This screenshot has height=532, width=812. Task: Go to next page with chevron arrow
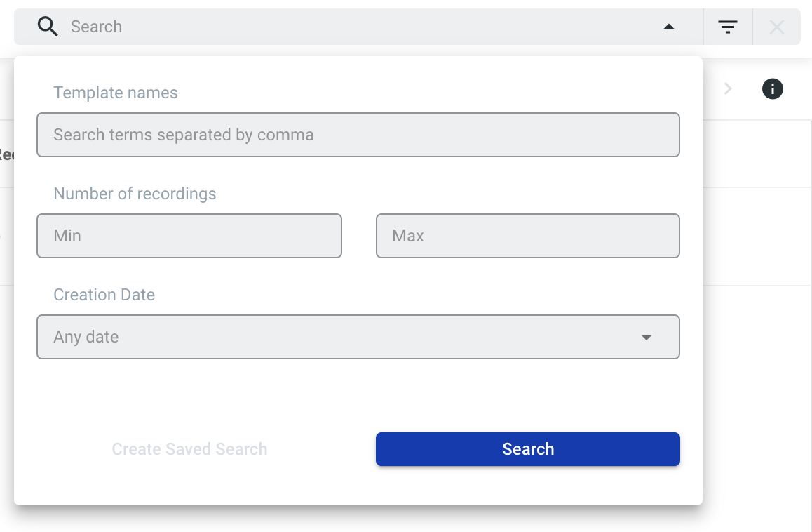[728, 89]
